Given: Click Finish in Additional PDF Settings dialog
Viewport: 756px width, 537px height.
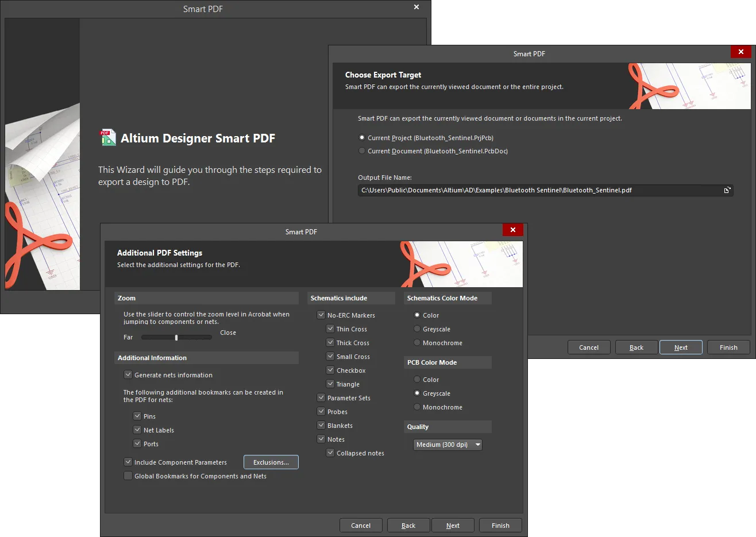Looking at the screenshot, I should 500,526.
